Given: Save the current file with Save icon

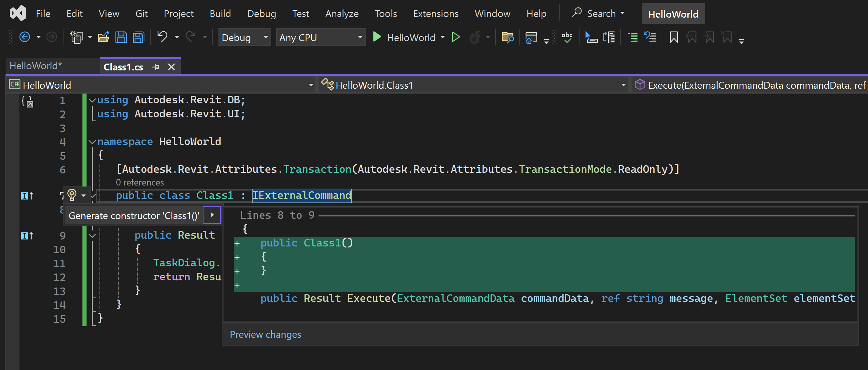Looking at the screenshot, I should click(x=121, y=37).
